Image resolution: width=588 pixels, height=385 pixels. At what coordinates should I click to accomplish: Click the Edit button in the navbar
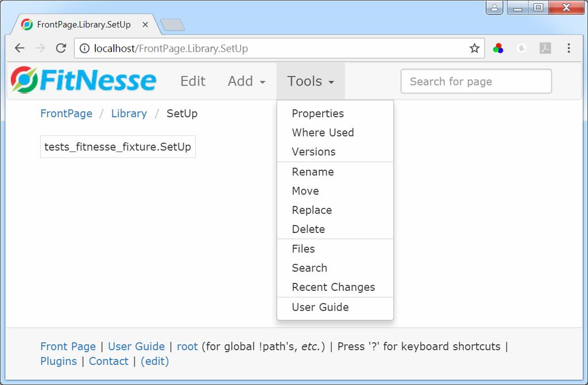pos(193,81)
